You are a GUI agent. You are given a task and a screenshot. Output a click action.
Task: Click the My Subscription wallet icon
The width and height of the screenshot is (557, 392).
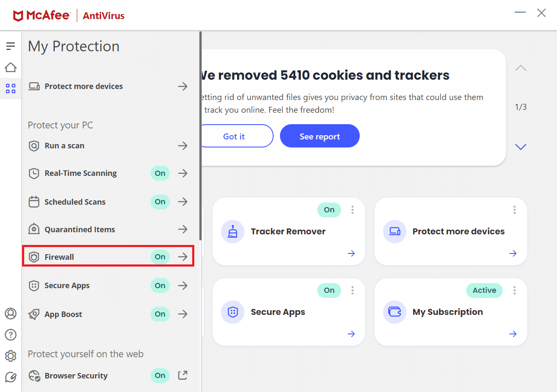point(395,312)
